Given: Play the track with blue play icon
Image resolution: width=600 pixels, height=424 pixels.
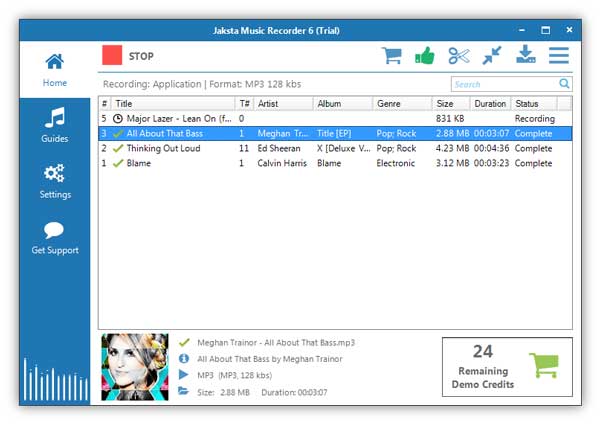Looking at the screenshot, I should point(183,375).
